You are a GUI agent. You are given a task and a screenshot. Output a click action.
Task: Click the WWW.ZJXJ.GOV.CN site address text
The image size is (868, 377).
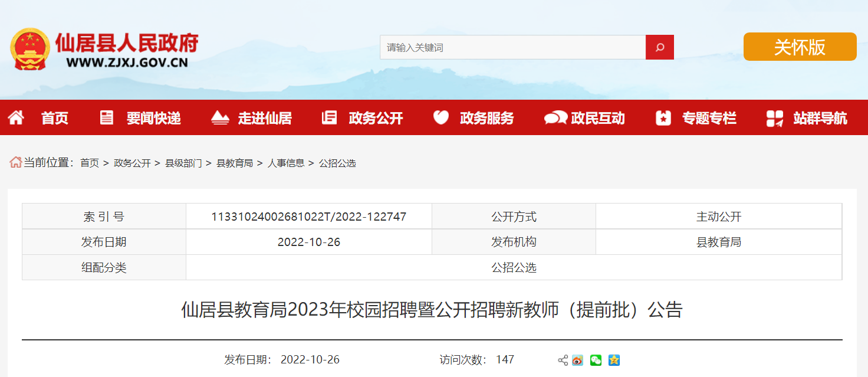click(127, 63)
